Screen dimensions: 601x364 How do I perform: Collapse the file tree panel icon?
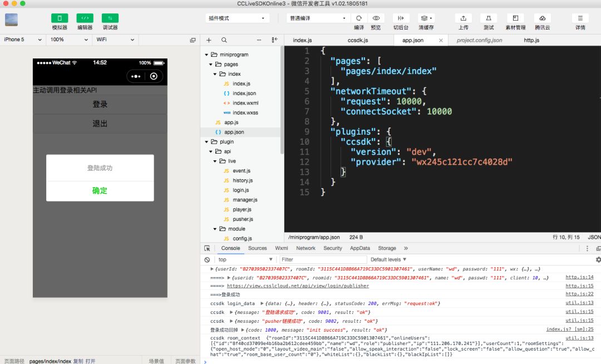275,40
